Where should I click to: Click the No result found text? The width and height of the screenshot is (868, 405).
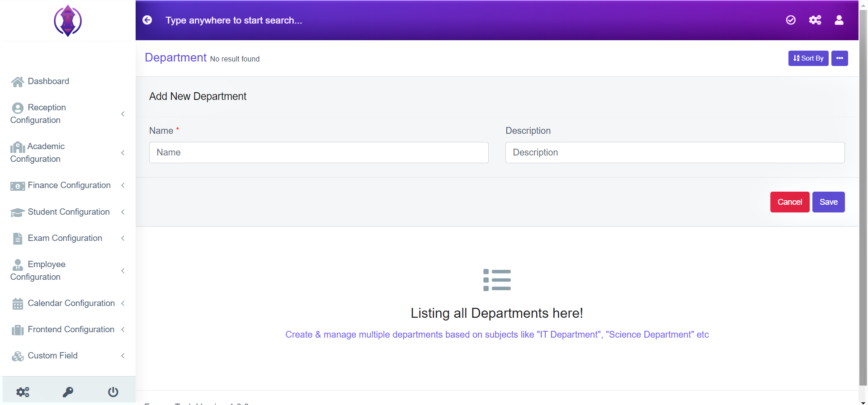point(235,59)
